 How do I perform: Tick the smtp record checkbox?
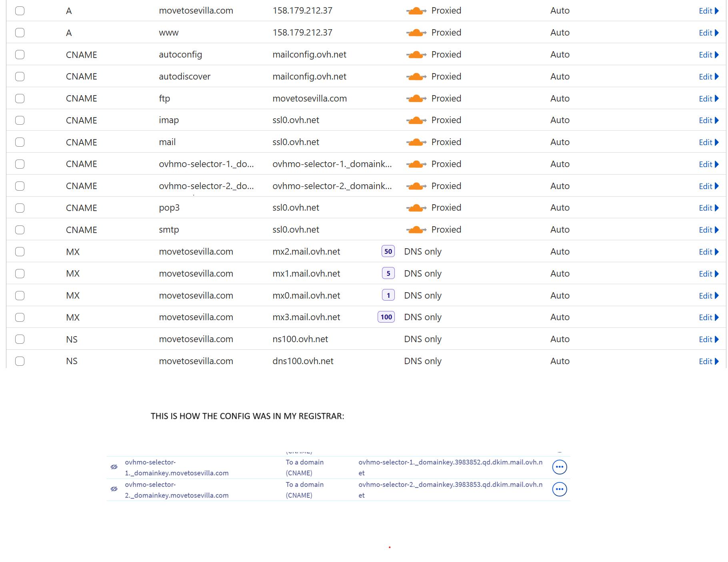coord(20,230)
